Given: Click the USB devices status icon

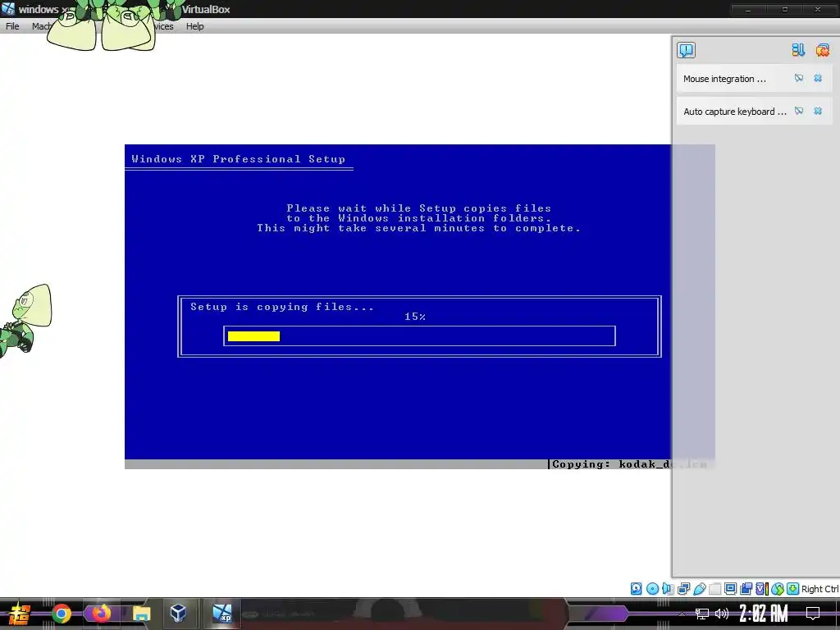Looking at the screenshot, I should 700,589.
